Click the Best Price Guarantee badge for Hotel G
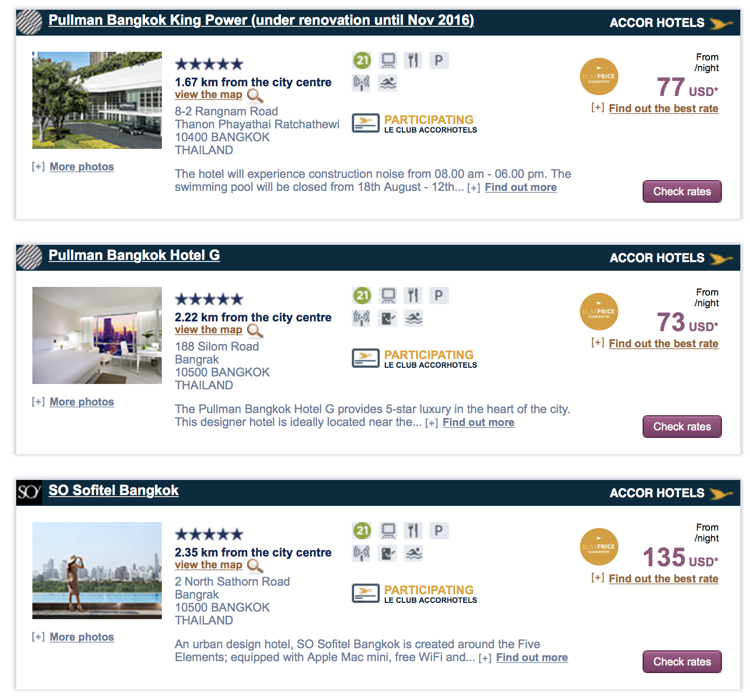Screen dimensions: 750x700 pyautogui.click(x=599, y=312)
